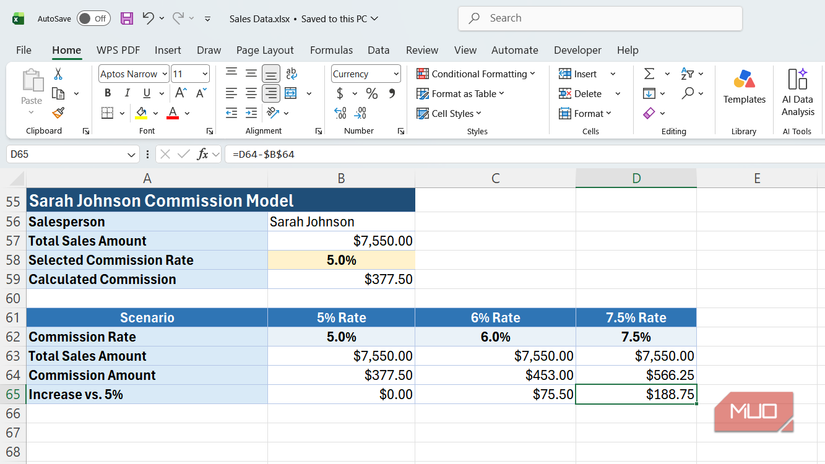The image size is (825, 464).
Task: Click the Format Painter brush icon
Action: tap(58, 113)
